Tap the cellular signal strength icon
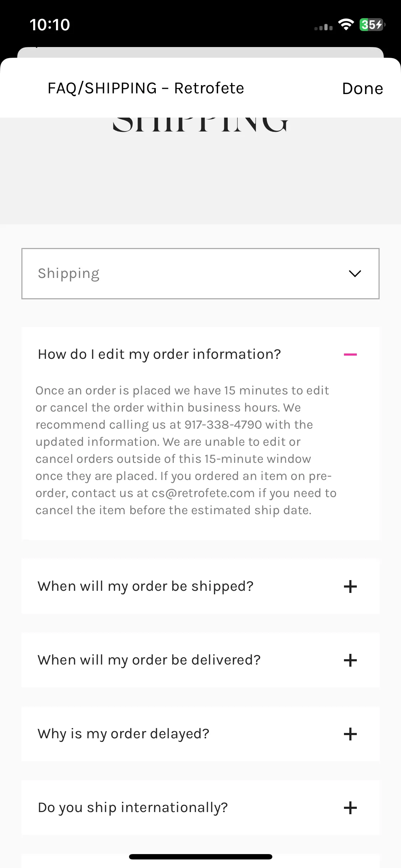This screenshot has height=868, width=401. click(323, 27)
